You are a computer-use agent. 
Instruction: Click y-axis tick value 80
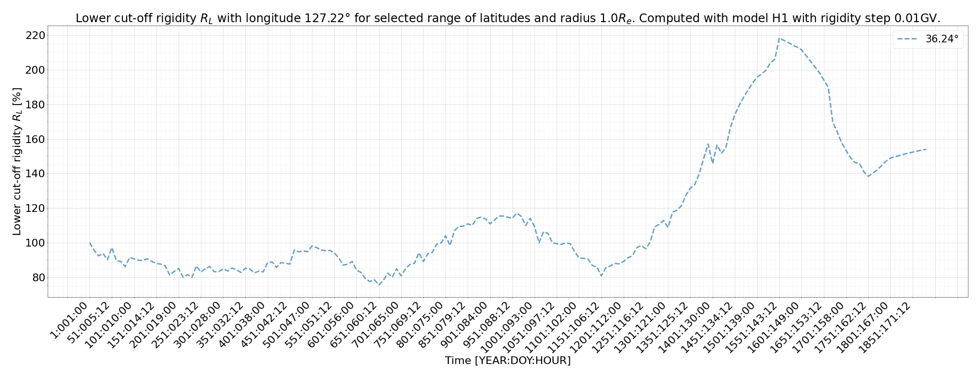[x=39, y=278]
